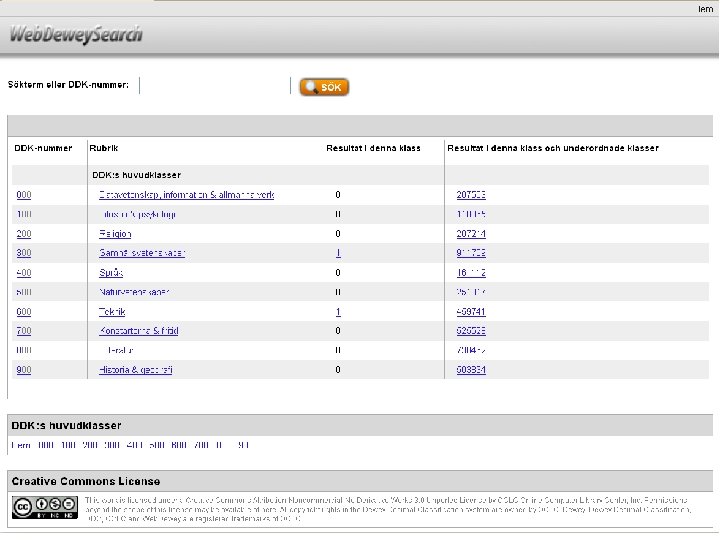Open result count 1 for Teknik class

tap(338, 312)
